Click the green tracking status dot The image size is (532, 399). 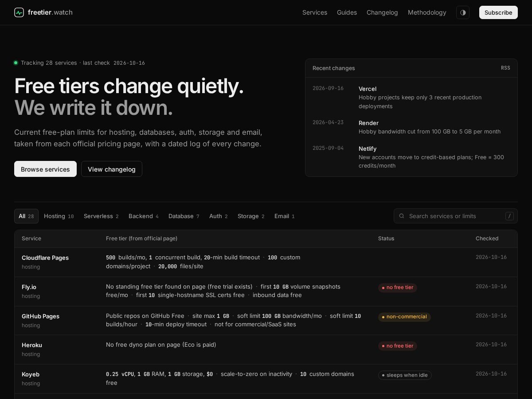(x=16, y=63)
